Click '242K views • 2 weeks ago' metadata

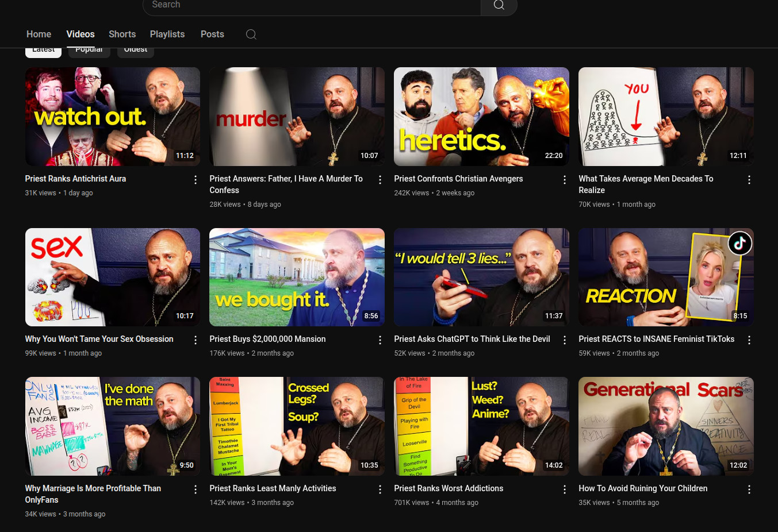434,193
